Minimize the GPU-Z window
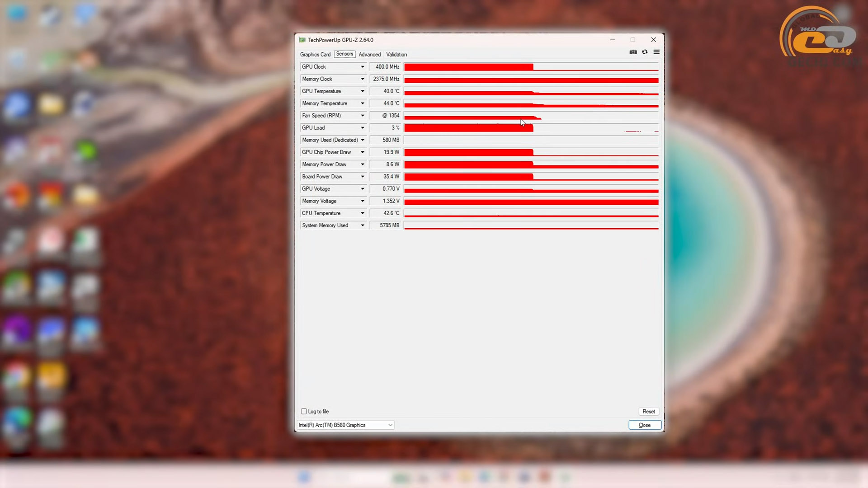868x488 pixels. point(612,40)
